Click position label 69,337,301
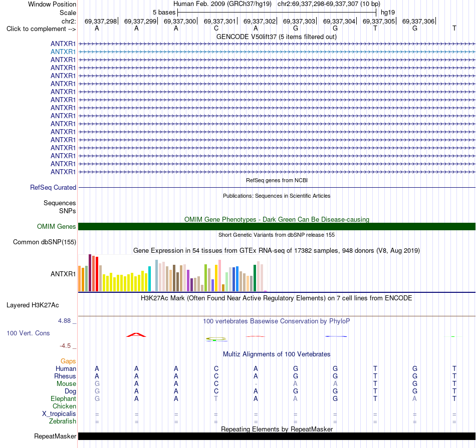Image resolution: width=476 pixels, height=448 pixels. click(x=220, y=21)
